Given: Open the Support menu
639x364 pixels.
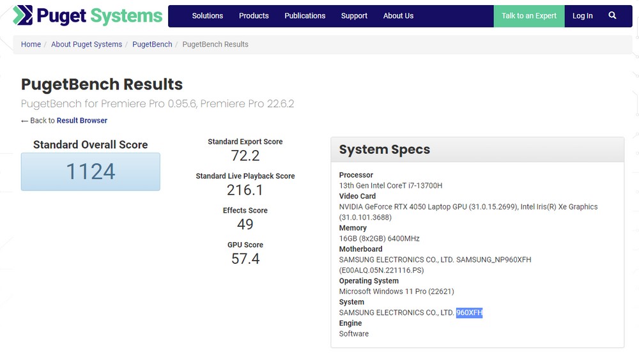Looking at the screenshot, I should coord(354,16).
